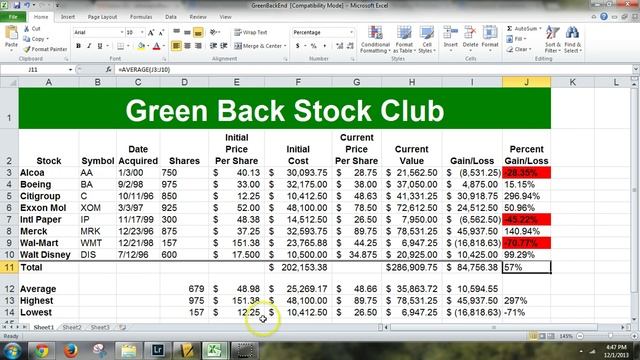Viewport: 640px width, 360px height.
Task: Increase font size with large A
Action: pos(151,32)
